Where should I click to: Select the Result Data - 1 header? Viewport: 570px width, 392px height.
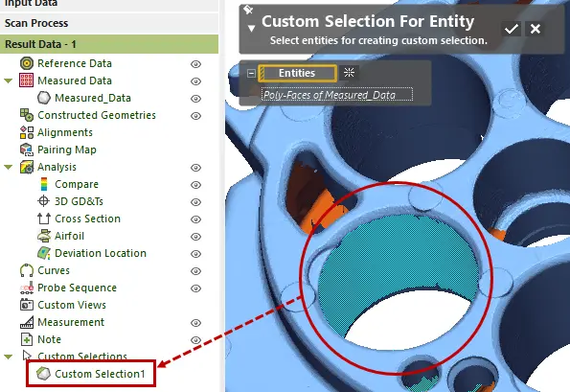point(109,44)
